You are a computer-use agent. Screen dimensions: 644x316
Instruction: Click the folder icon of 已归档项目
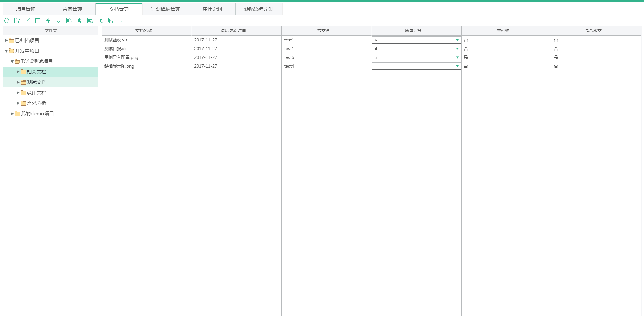(11, 40)
